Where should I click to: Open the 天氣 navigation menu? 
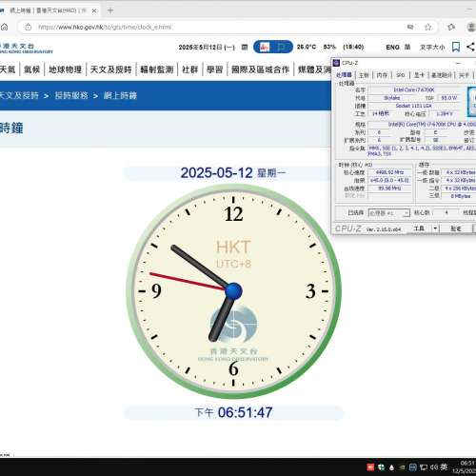tap(8, 69)
